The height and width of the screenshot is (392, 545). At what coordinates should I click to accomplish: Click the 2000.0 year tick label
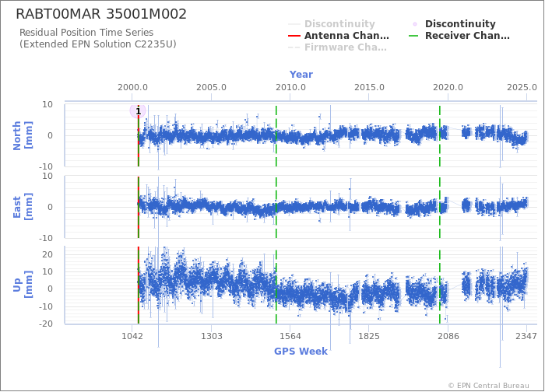(x=132, y=87)
